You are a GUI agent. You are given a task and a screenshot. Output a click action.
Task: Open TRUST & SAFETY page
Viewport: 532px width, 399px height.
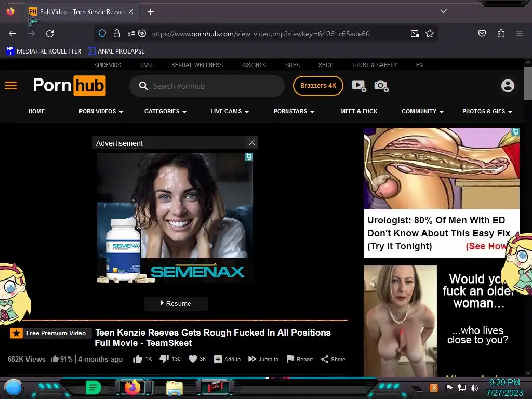point(374,65)
